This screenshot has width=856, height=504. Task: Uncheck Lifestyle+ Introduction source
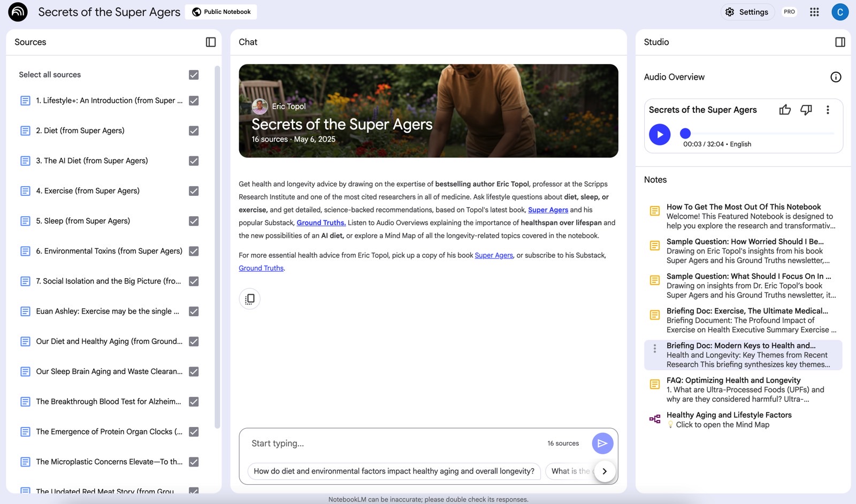[194, 101]
